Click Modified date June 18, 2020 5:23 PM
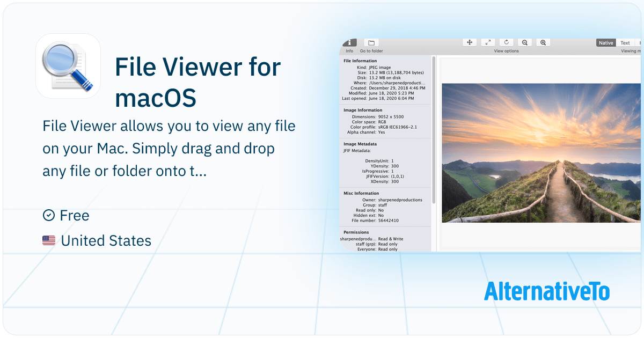644x338 pixels. pyautogui.click(x=392, y=93)
